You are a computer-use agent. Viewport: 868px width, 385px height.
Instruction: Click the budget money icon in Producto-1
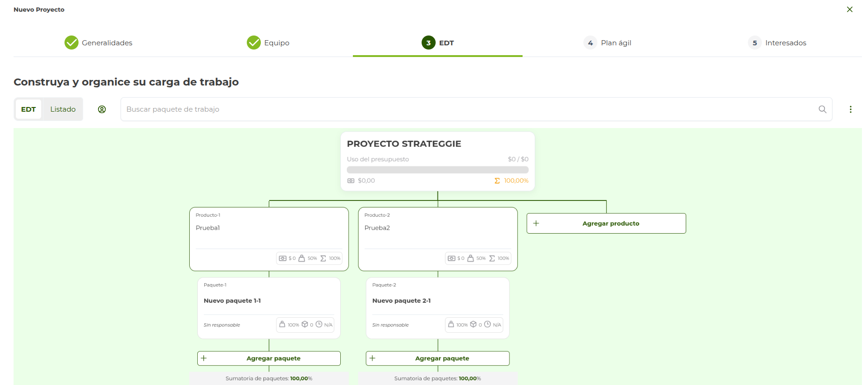point(282,258)
